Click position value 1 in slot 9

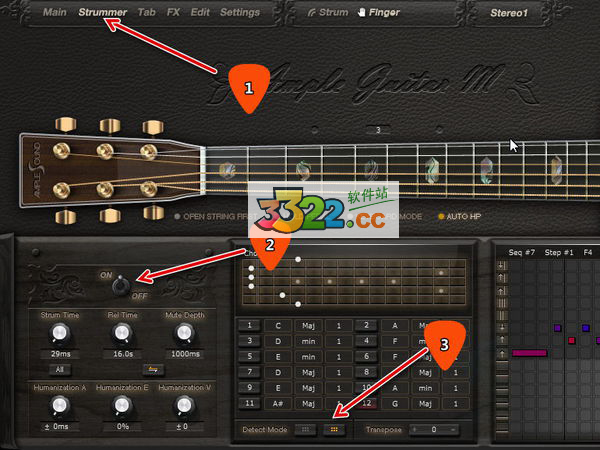pos(339,388)
